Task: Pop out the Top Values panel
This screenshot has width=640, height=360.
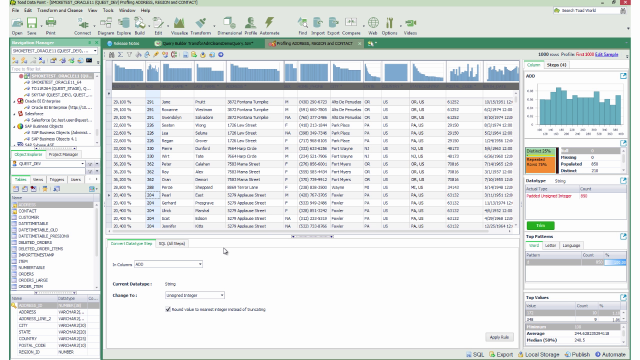Action: [x=623, y=298]
